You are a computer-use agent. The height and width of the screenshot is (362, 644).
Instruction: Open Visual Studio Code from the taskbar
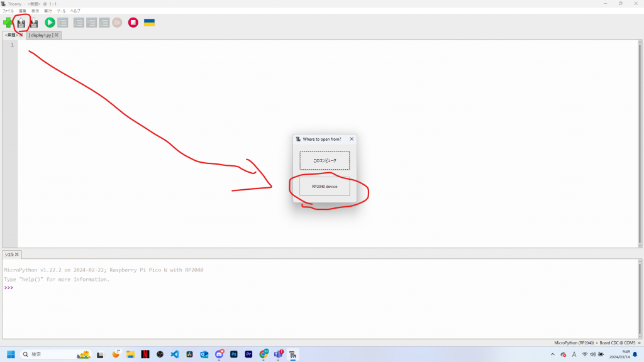point(174,354)
